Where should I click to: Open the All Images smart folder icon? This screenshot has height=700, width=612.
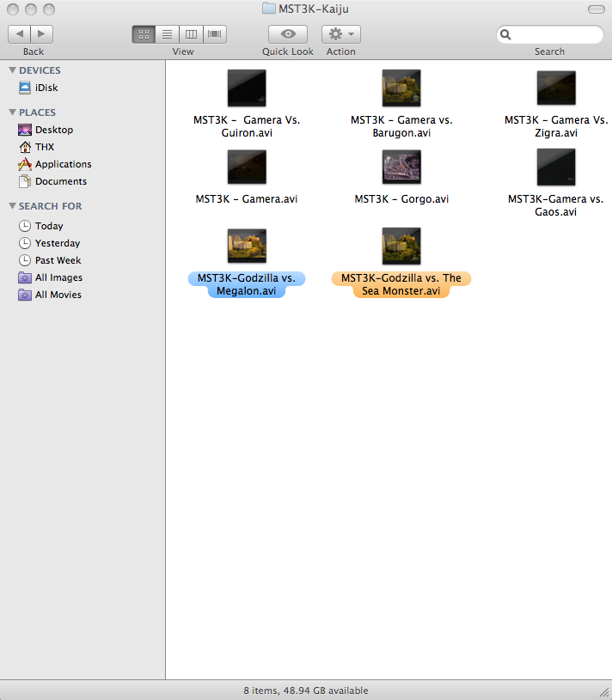(25, 277)
